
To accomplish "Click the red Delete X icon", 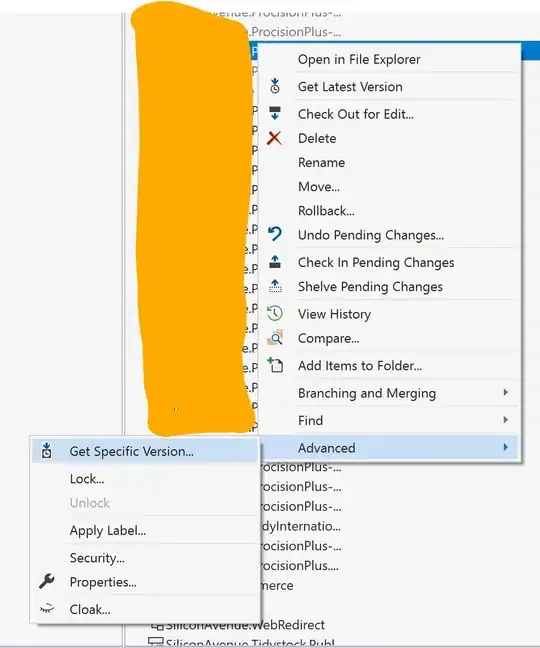I will pos(274,138).
